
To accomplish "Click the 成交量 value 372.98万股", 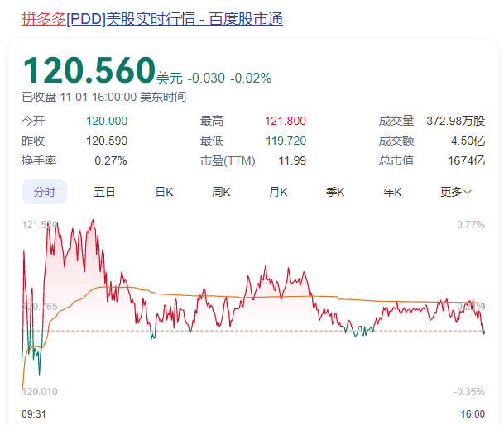I will pyautogui.click(x=455, y=121).
